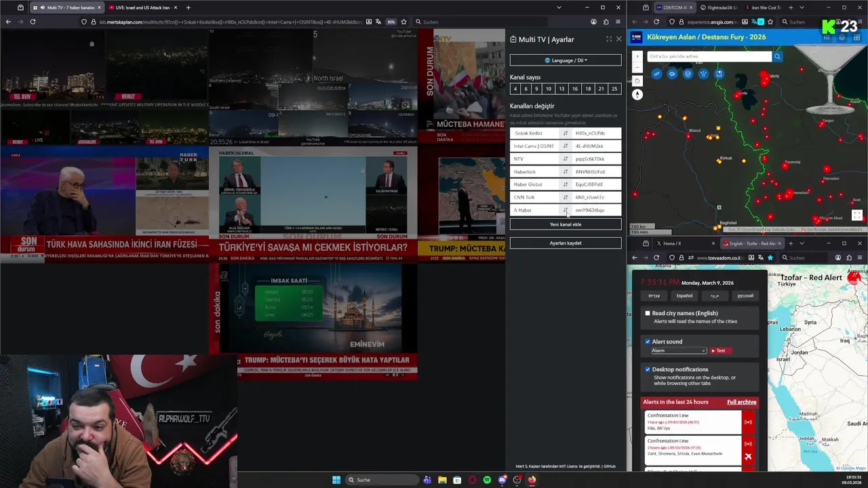Set channel count to 4

coord(515,89)
